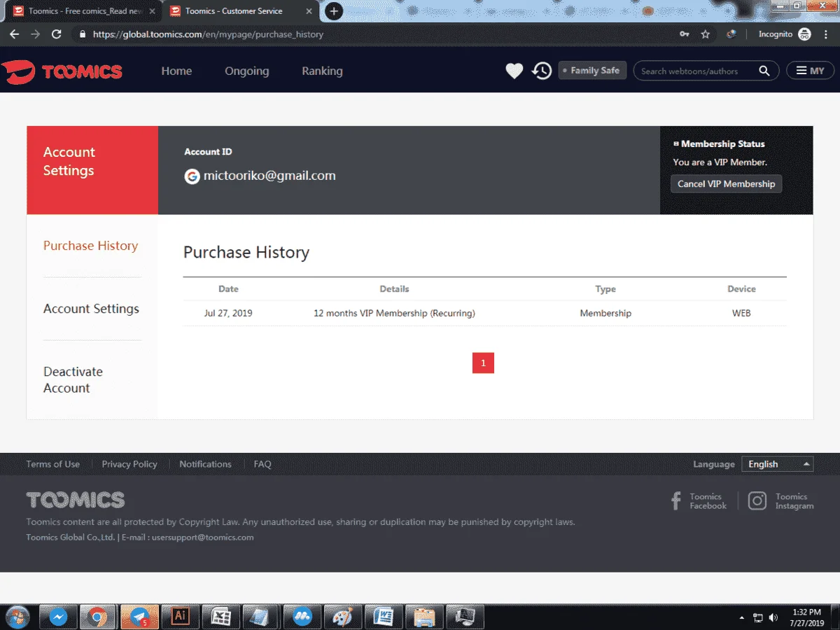The height and width of the screenshot is (630, 840).
Task: Open Adobe Illustrator from taskbar
Action: [x=180, y=617]
